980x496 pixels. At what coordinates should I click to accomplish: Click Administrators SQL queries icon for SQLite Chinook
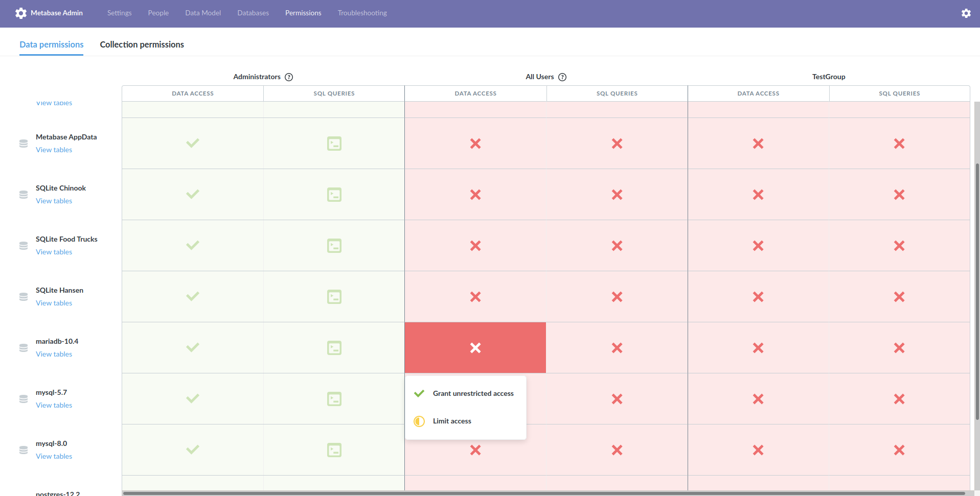[334, 195]
